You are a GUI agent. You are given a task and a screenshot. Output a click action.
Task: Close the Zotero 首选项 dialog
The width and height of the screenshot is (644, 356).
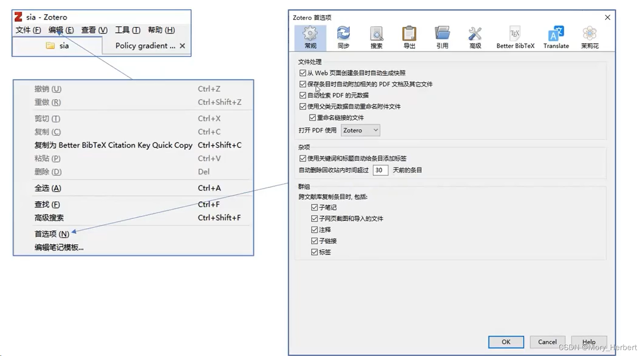pyautogui.click(x=607, y=17)
